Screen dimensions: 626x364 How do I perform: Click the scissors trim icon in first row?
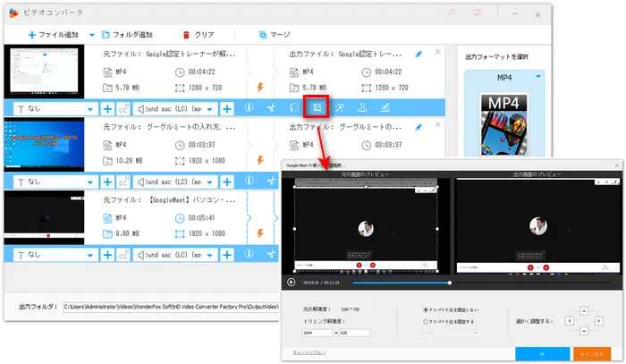point(270,108)
